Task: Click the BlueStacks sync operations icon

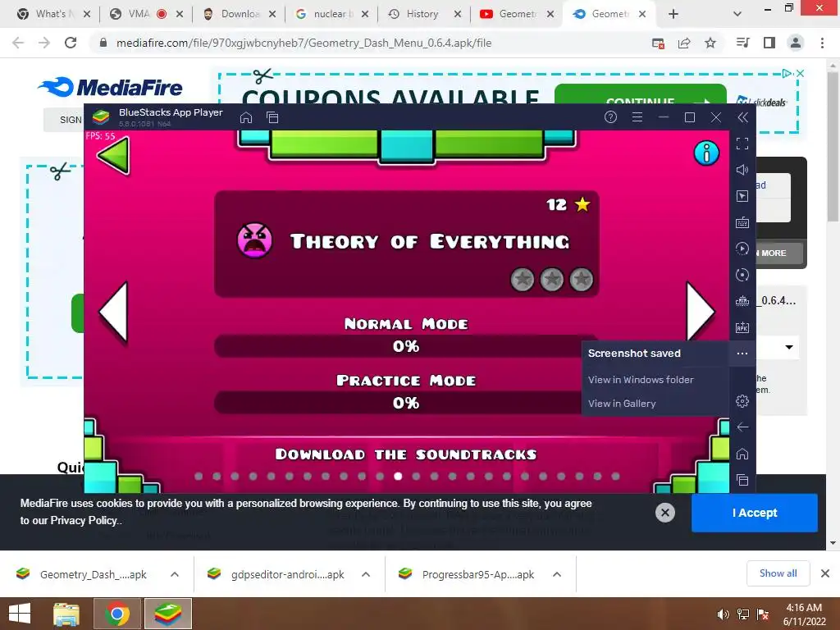Action: [x=742, y=275]
